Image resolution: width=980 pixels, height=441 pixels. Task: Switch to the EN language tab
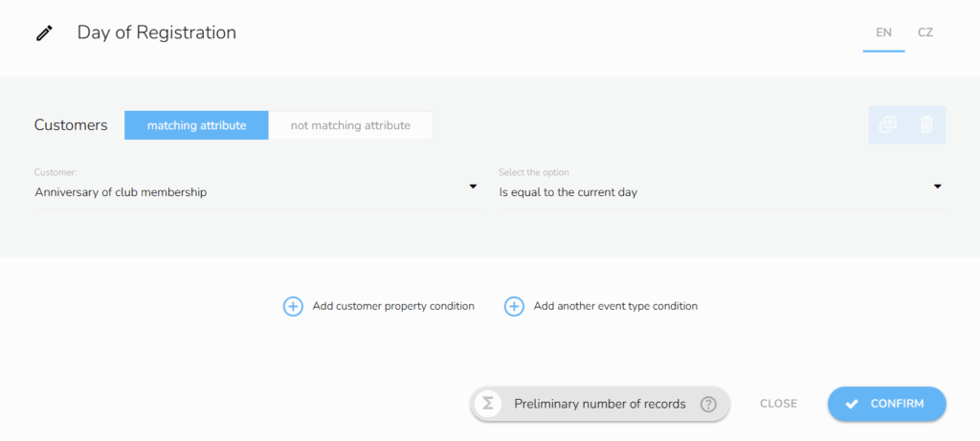pyautogui.click(x=883, y=33)
